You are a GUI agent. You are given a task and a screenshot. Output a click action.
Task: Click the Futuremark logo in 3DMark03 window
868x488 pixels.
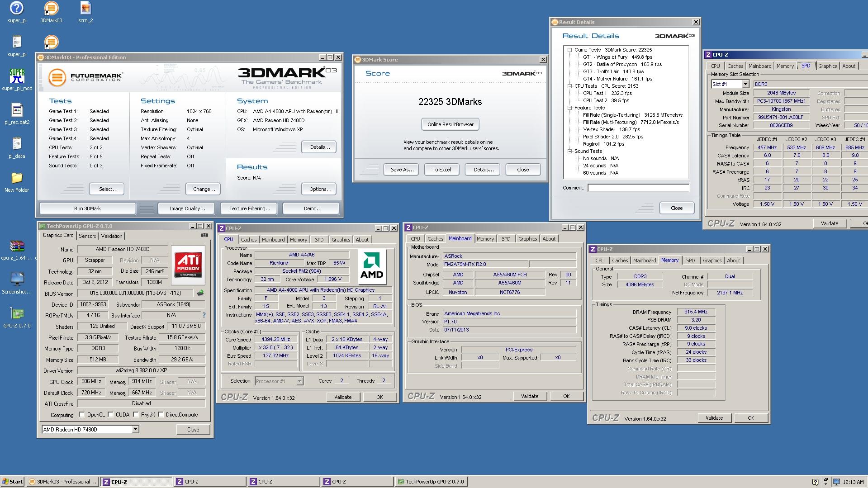click(x=85, y=77)
